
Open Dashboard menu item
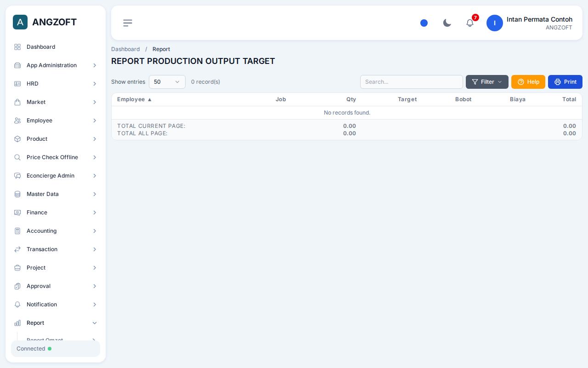tap(56, 47)
